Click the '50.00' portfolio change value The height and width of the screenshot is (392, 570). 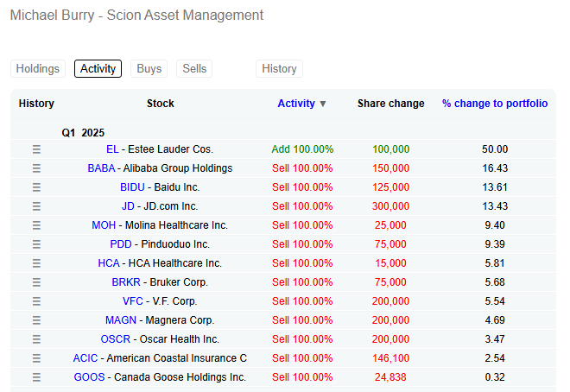tap(495, 149)
